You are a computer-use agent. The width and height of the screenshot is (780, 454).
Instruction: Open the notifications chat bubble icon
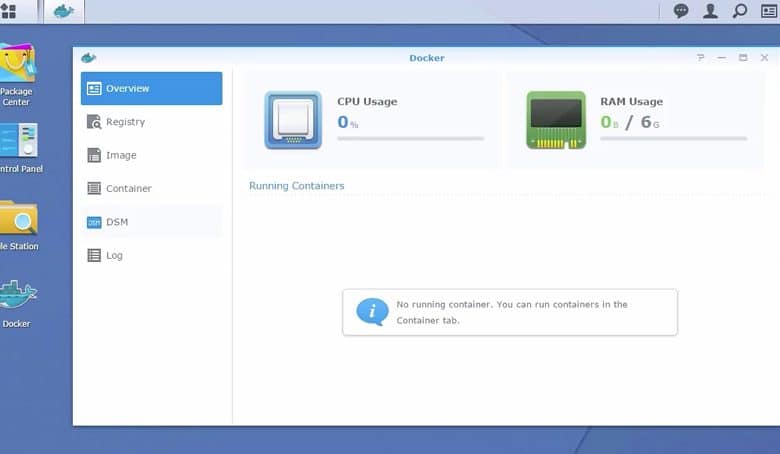point(681,11)
